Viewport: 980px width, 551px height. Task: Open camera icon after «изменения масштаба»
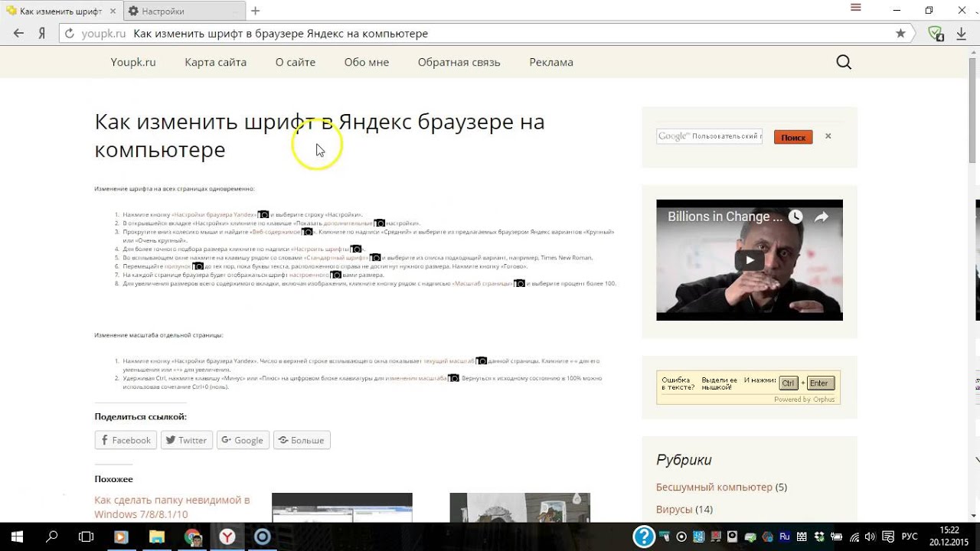[x=453, y=378]
